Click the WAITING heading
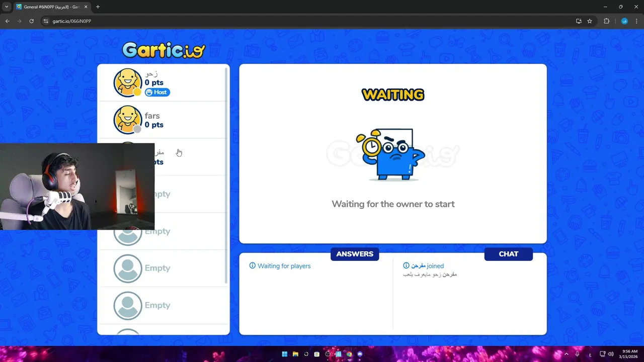The image size is (644, 362). pyautogui.click(x=393, y=95)
